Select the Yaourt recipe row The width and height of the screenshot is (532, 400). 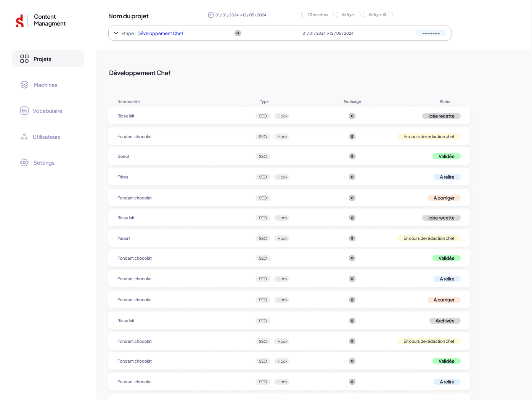(x=289, y=238)
